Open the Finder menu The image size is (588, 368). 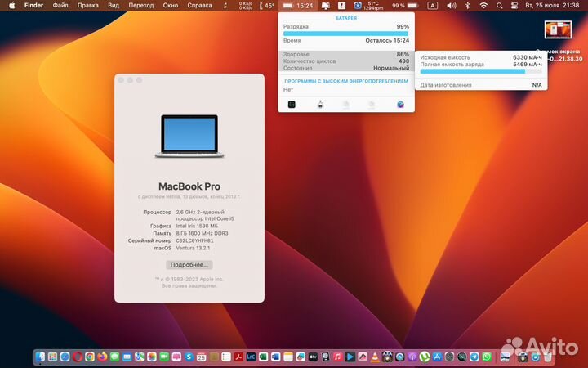point(33,5)
